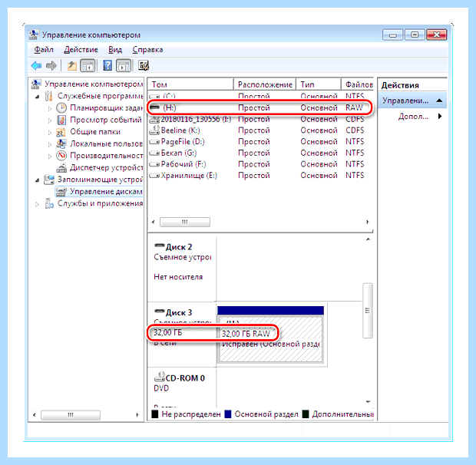Click the dark green Дополнительный legend swatch
This screenshot has height=465, width=476.
click(306, 414)
